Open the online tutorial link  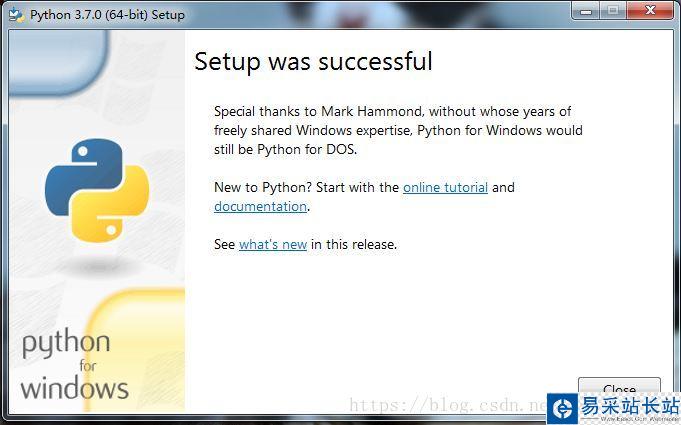point(445,187)
